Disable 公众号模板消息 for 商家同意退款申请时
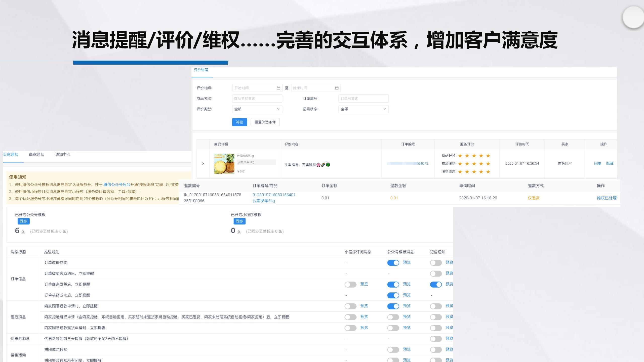 (x=393, y=306)
